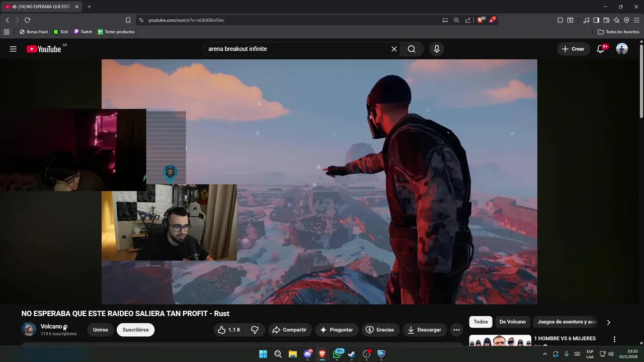This screenshot has width=644, height=362.
Task: Show hidden system tray icons
Action: [x=545, y=354]
